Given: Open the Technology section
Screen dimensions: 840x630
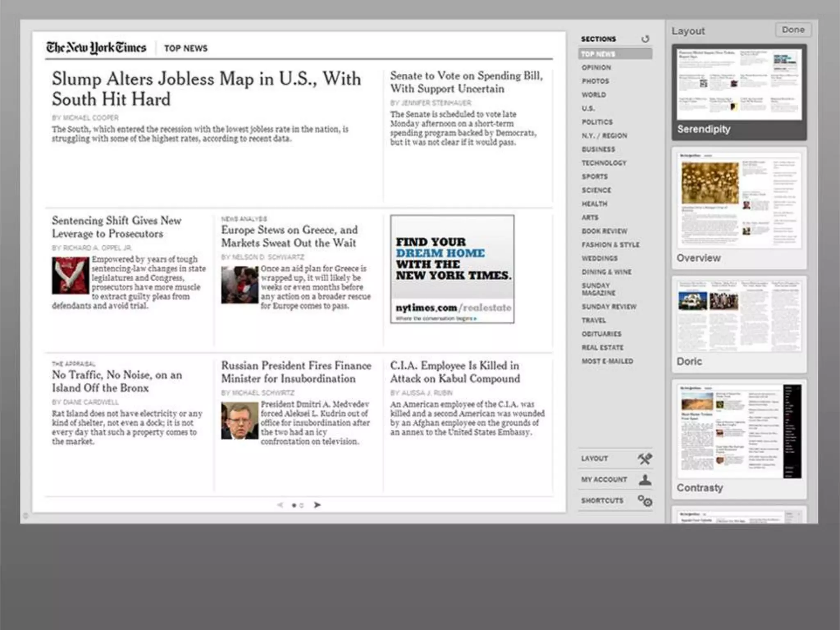Looking at the screenshot, I should pyautogui.click(x=604, y=163).
